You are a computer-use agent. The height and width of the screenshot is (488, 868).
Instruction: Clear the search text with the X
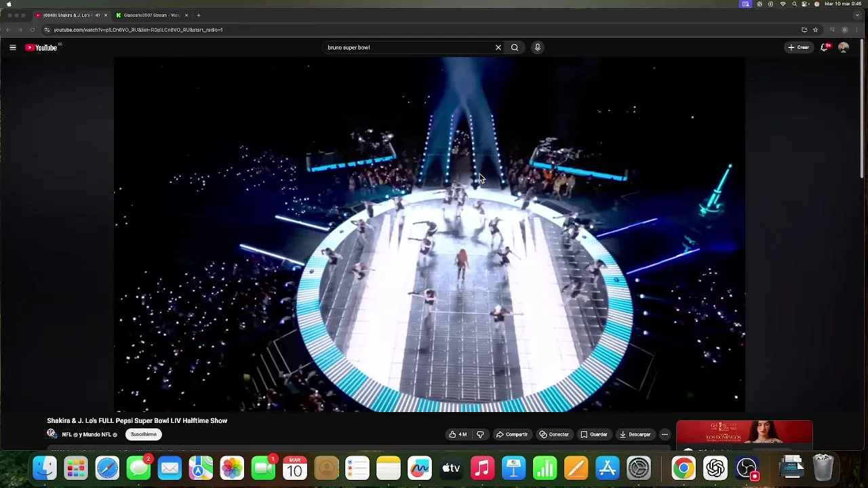click(x=498, y=47)
